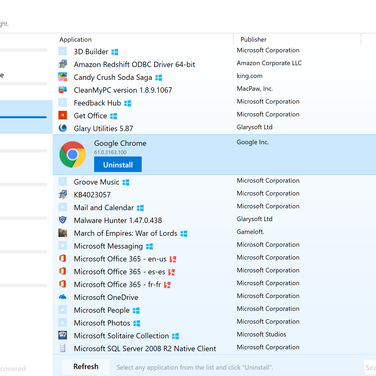Click the red flag beside Office 365 en-us
This screenshot has width=376, height=376.
coord(173,259)
